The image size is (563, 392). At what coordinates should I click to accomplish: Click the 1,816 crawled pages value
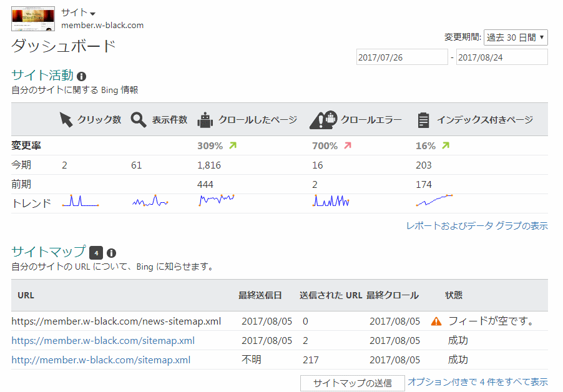[x=209, y=165]
